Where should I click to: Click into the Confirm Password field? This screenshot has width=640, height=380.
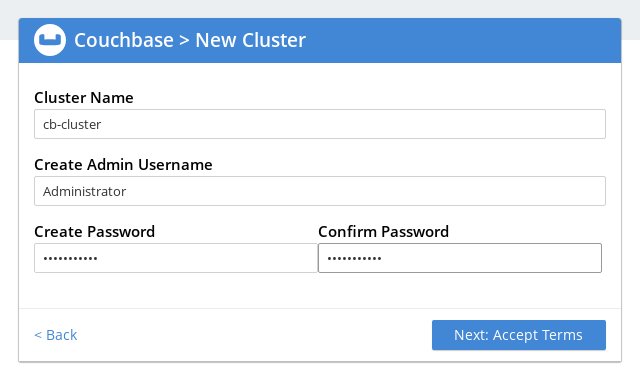(x=460, y=258)
